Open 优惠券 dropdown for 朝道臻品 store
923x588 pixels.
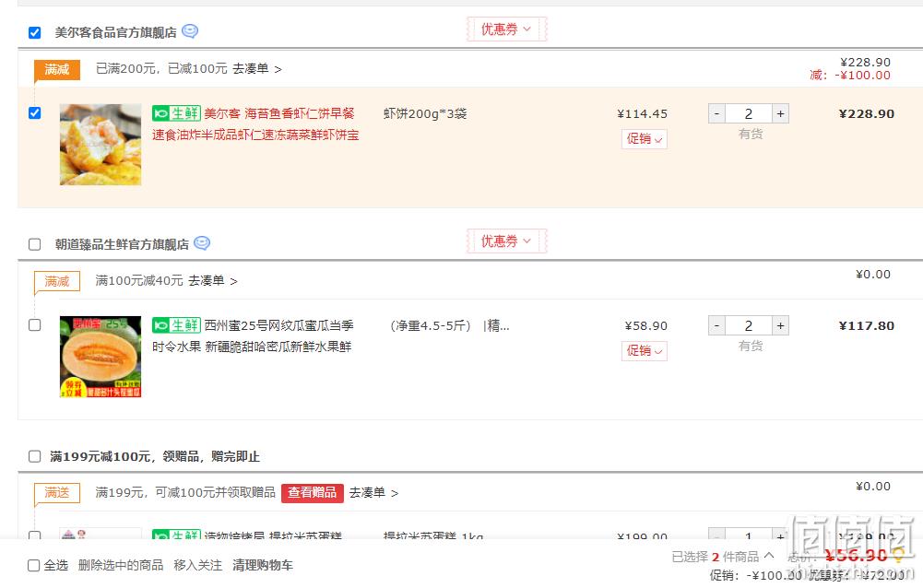coord(506,241)
